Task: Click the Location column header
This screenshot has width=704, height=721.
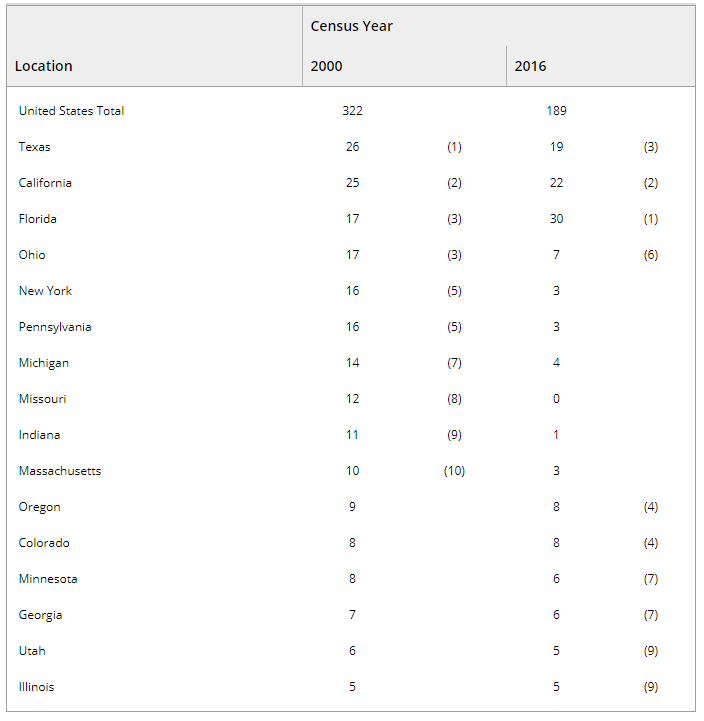Action: tap(44, 66)
